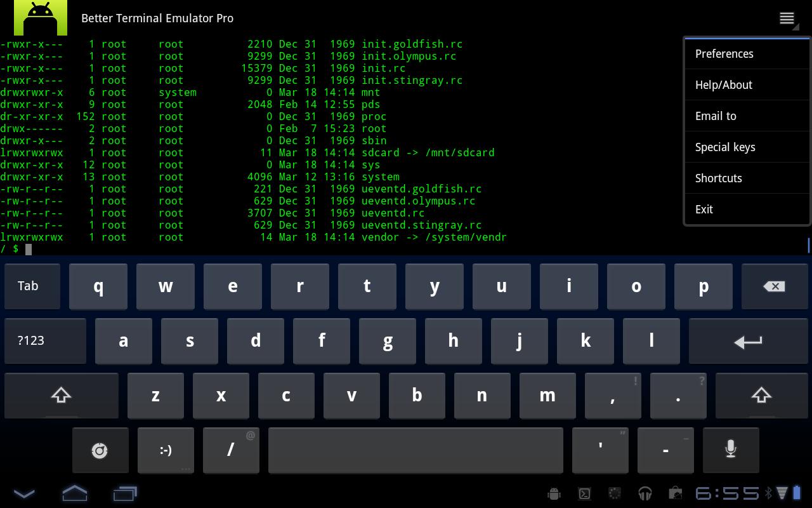This screenshot has width=812, height=508.
Task: Tap the period key
Action: [x=678, y=396]
